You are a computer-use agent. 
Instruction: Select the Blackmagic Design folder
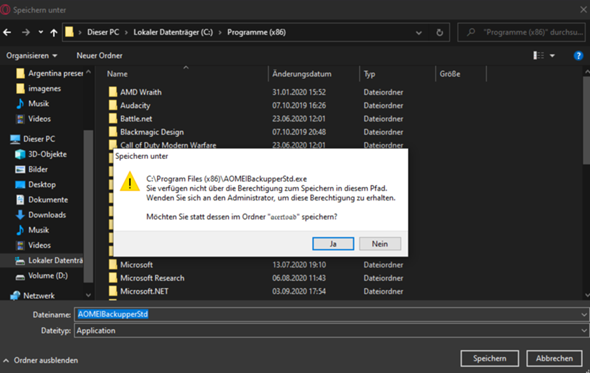tap(152, 132)
